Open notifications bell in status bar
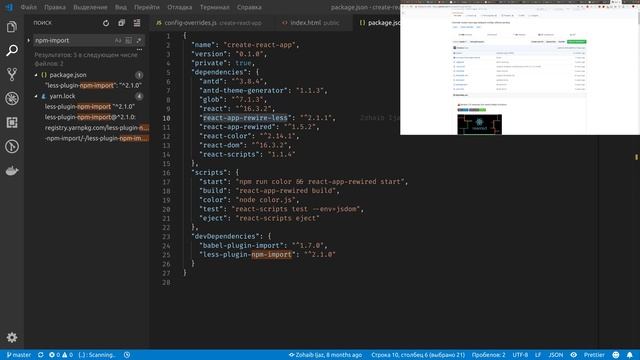The width and height of the screenshot is (640, 360). click(630, 355)
